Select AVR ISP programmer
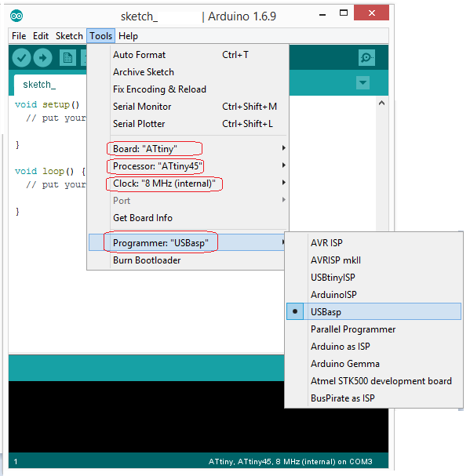Screen dimensions: 470x476 click(x=373, y=242)
